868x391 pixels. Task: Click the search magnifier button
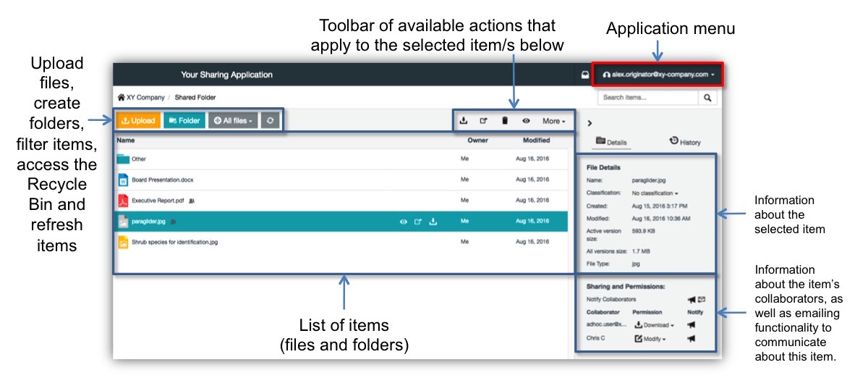click(x=707, y=97)
